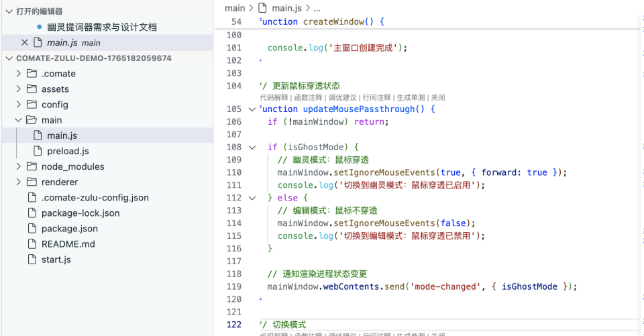The image size is (644, 336).
Task: Click 代码解释 code lens above line 105
Action: point(274,98)
